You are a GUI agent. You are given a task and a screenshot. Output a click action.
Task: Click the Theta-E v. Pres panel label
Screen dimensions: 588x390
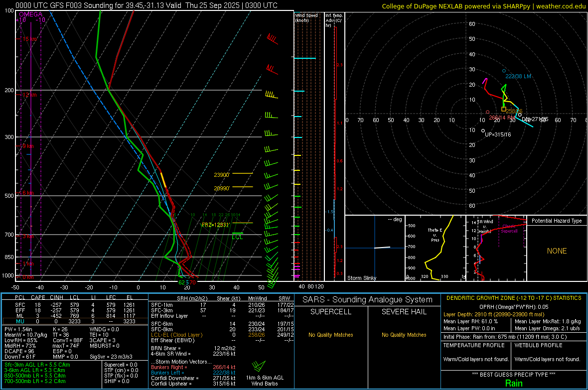(x=435, y=235)
